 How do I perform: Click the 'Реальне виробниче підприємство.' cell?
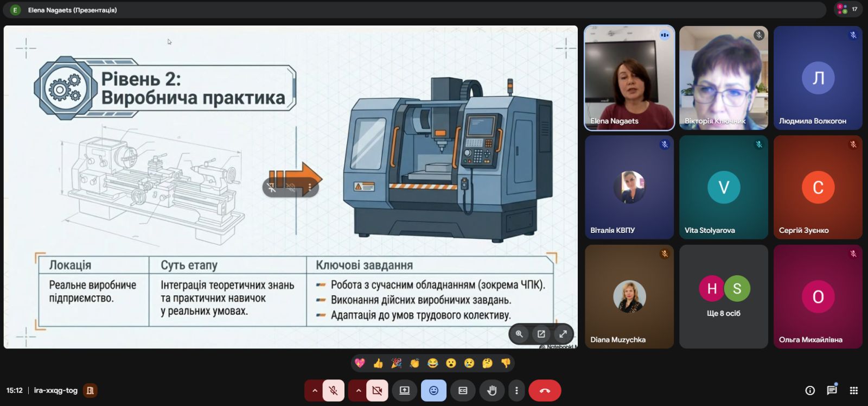point(93,291)
